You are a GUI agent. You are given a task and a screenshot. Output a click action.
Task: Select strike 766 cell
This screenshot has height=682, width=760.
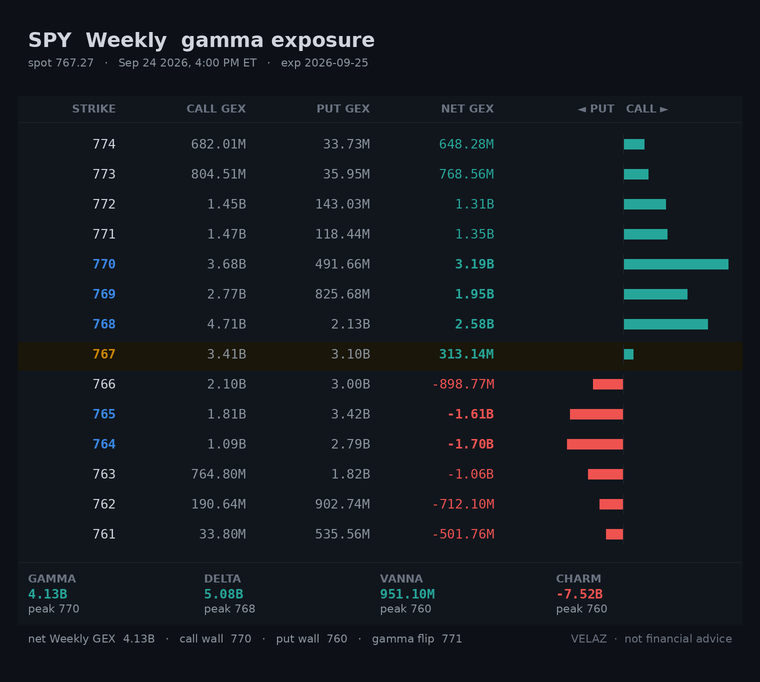pos(104,384)
